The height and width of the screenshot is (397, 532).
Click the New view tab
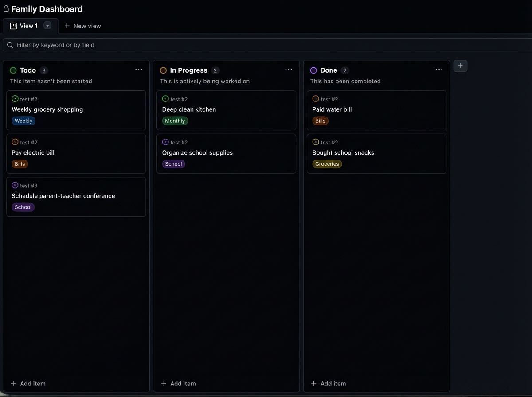pyautogui.click(x=82, y=26)
